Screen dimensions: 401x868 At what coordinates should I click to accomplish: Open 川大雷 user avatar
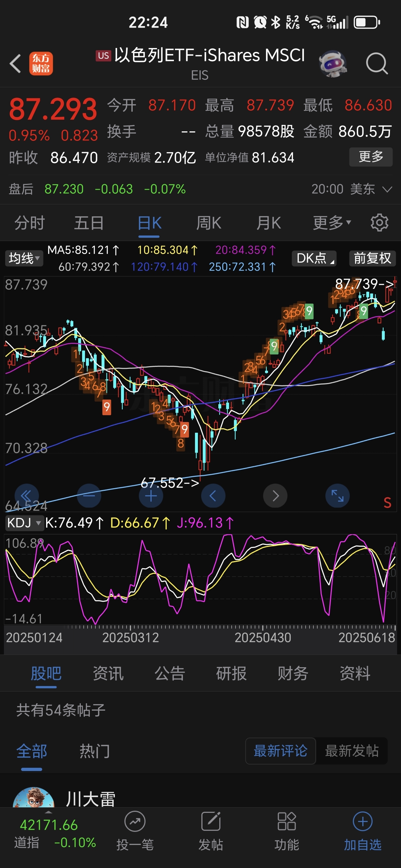[33, 797]
